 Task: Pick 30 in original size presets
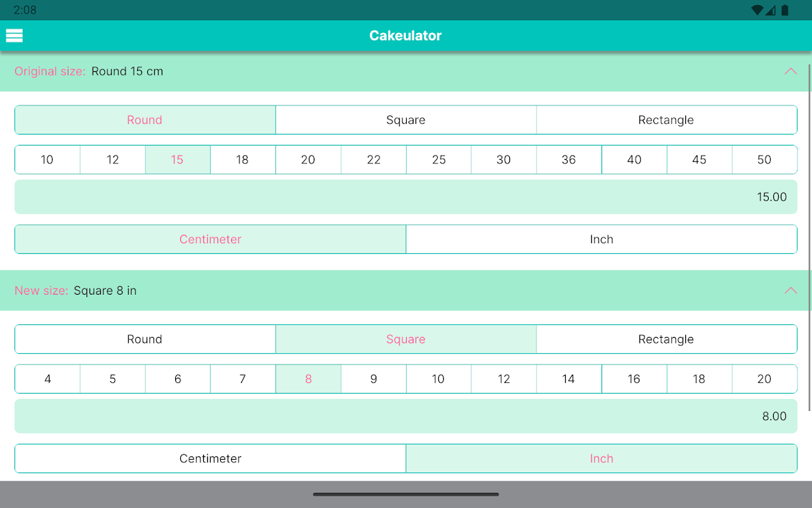tap(504, 159)
